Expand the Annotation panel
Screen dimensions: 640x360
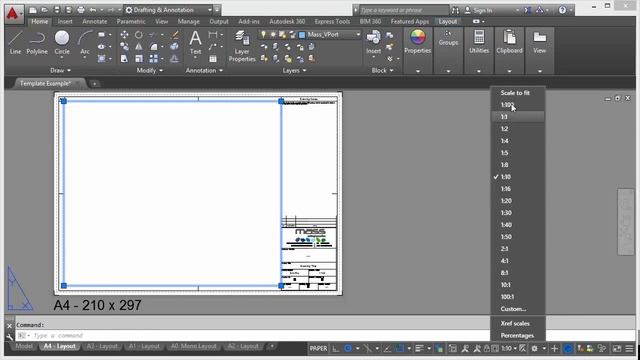click(x=204, y=70)
